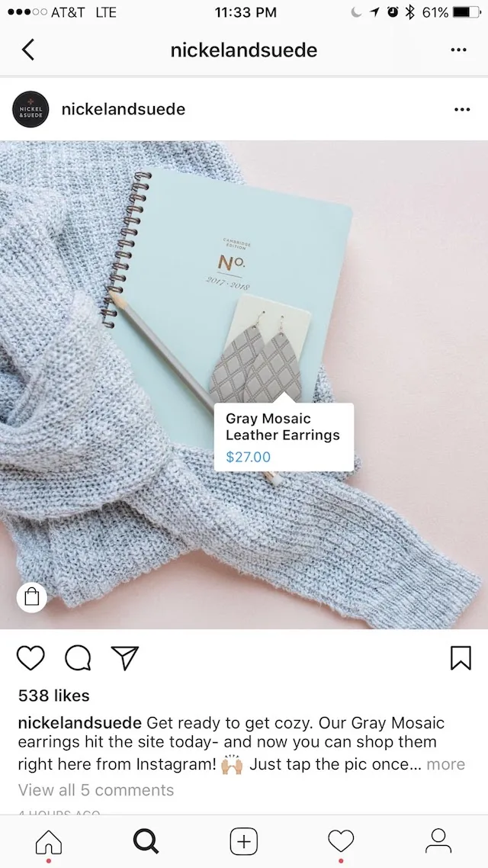Tap the $27.00 price label
Viewport: 488px width, 868px height.
tap(249, 457)
